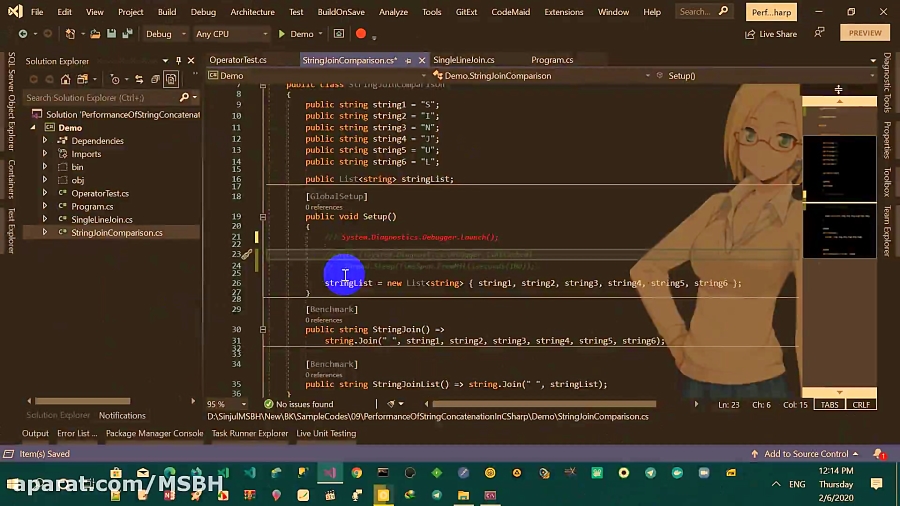Click Sync with Active Document icon
900x506 pixels.
(x=139, y=79)
